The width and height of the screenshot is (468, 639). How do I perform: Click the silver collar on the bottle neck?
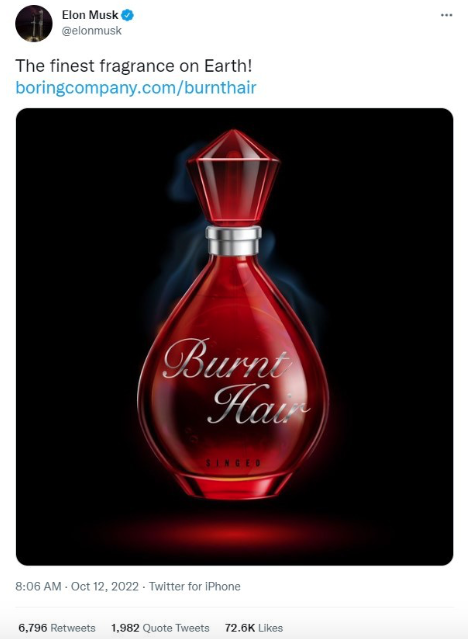tap(233, 240)
